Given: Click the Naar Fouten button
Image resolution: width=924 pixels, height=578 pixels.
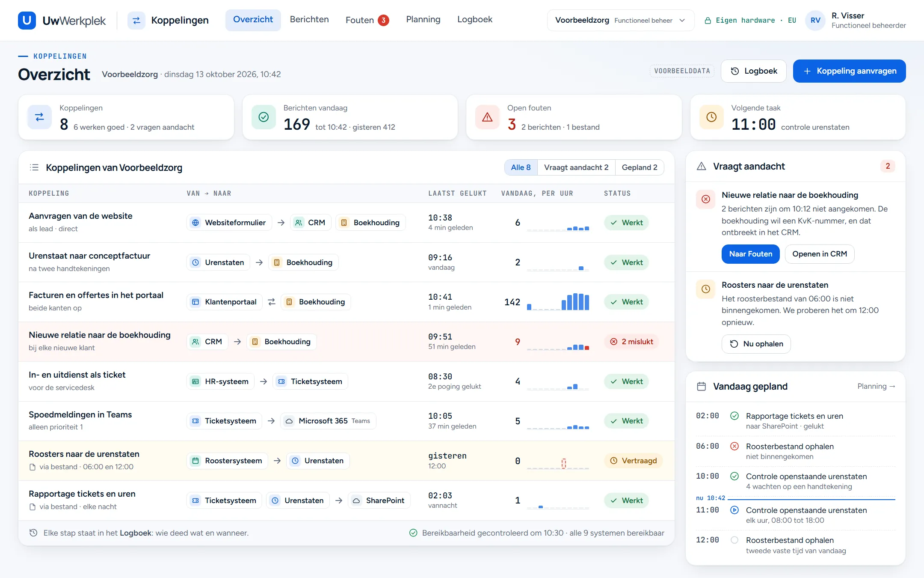Looking at the screenshot, I should (x=751, y=254).
